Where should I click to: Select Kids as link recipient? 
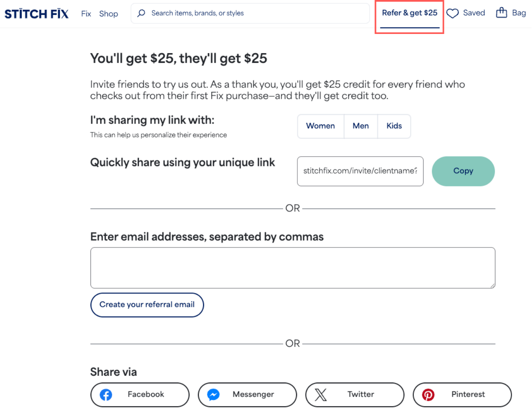394,126
